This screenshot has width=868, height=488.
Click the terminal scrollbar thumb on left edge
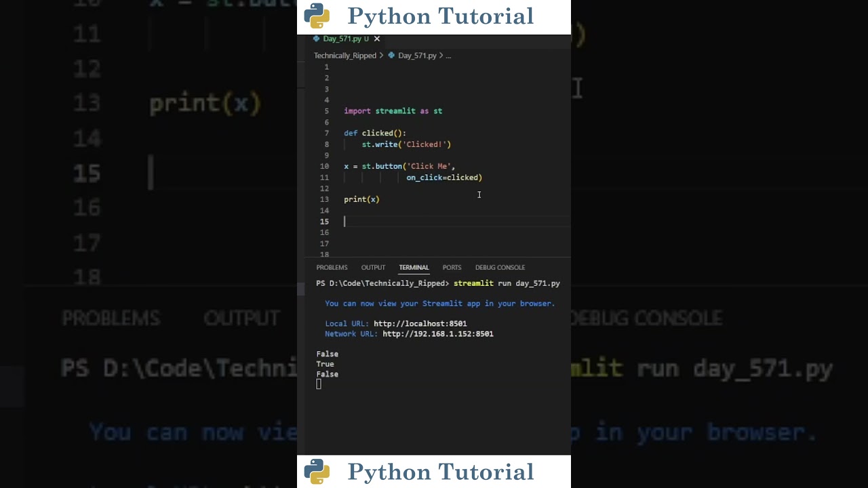click(x=301, y=289)
